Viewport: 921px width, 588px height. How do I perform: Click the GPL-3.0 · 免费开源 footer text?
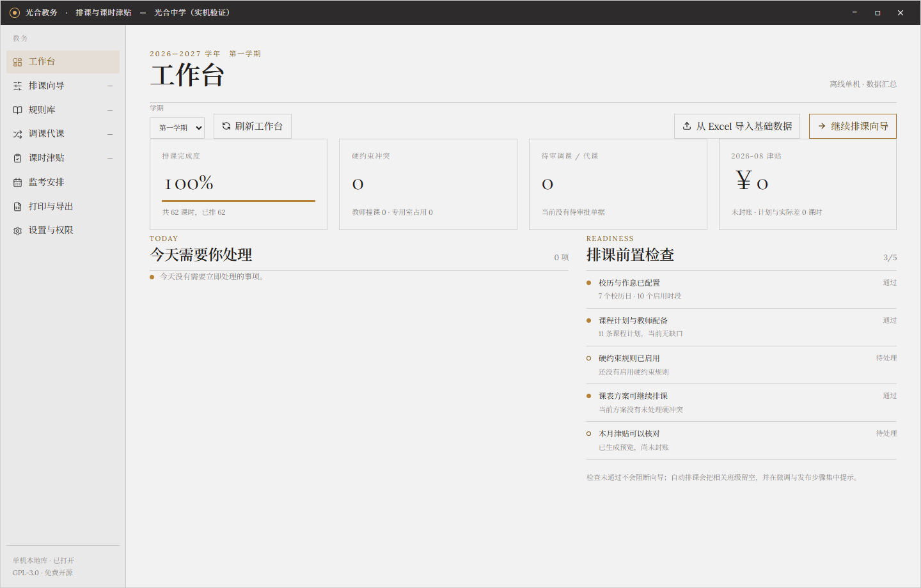pyautogui.click(x=43, y=573)
